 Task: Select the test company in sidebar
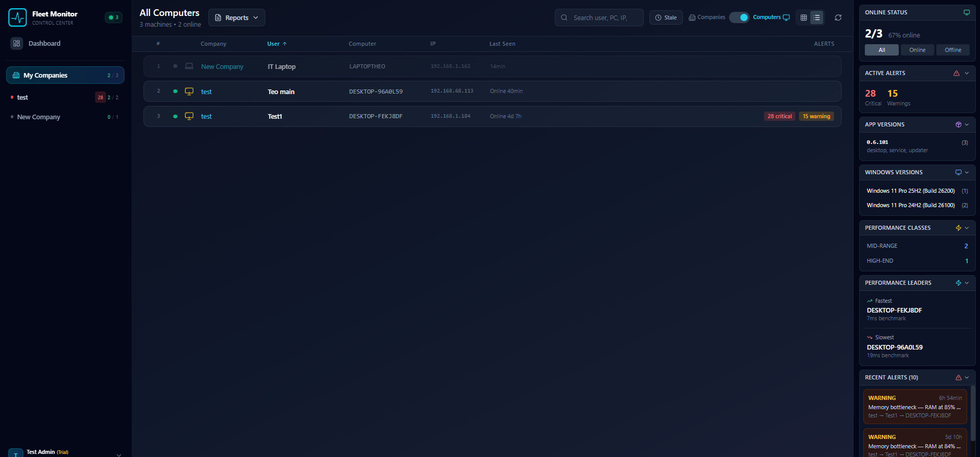pyautogui.click(x=65, y=97)
